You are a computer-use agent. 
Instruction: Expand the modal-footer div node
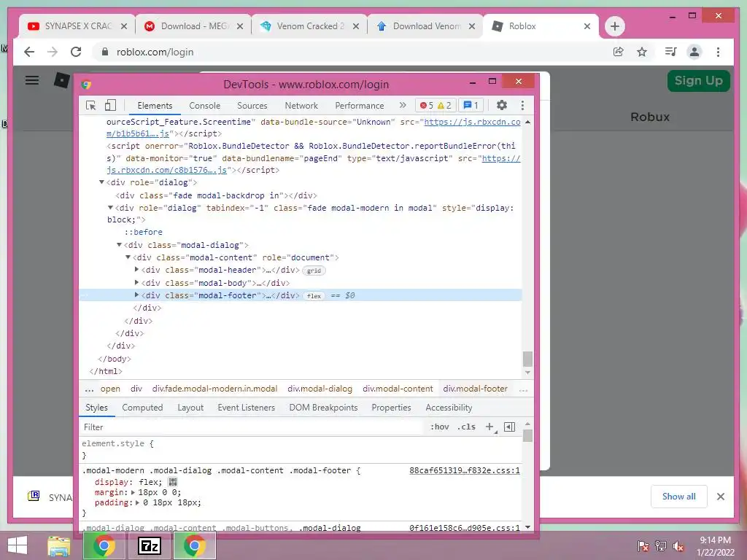tap(136, 295)
